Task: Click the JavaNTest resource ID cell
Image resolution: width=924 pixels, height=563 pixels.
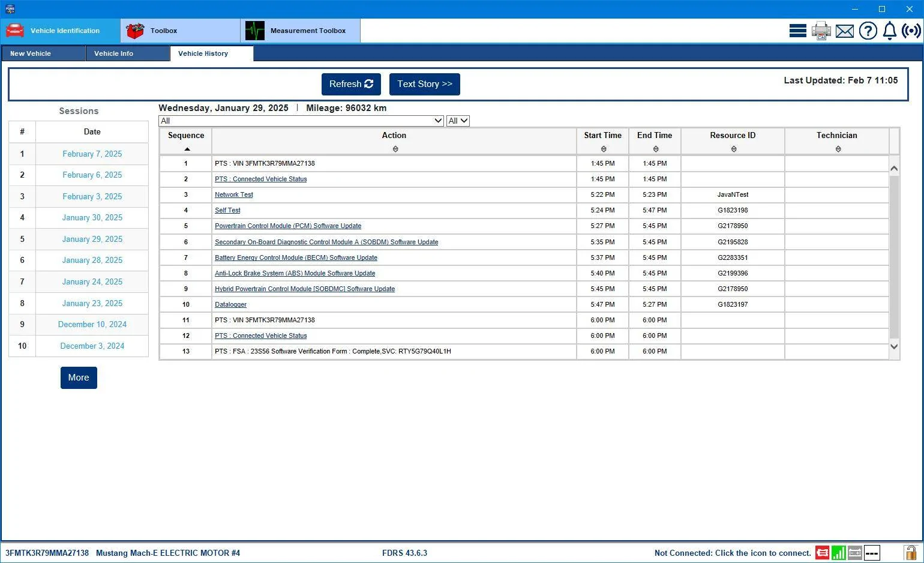Action: click(x=733, y=194)
